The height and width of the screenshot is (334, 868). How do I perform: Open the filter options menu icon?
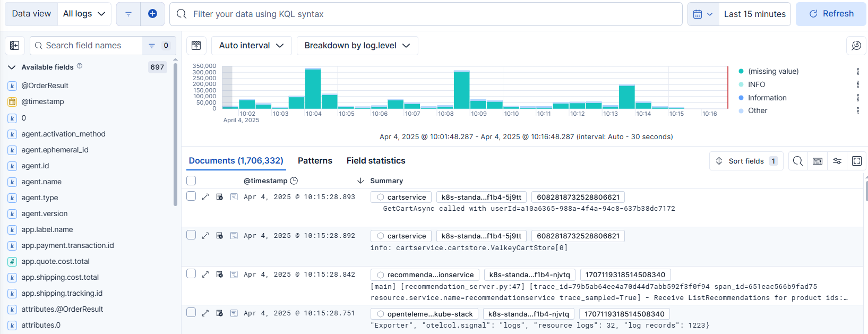coord(128,14)
